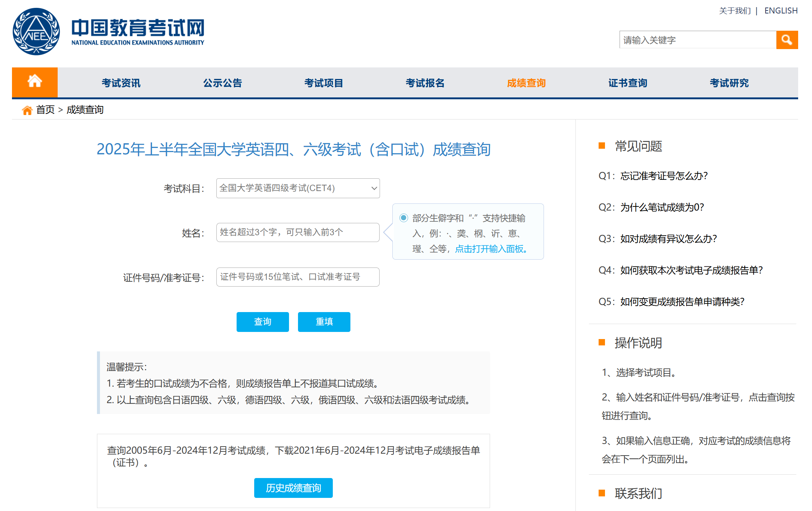This screenshot has height=511, width=812.
Task: Click the 联系我们 section heading
Action: (x=638, y=493)
